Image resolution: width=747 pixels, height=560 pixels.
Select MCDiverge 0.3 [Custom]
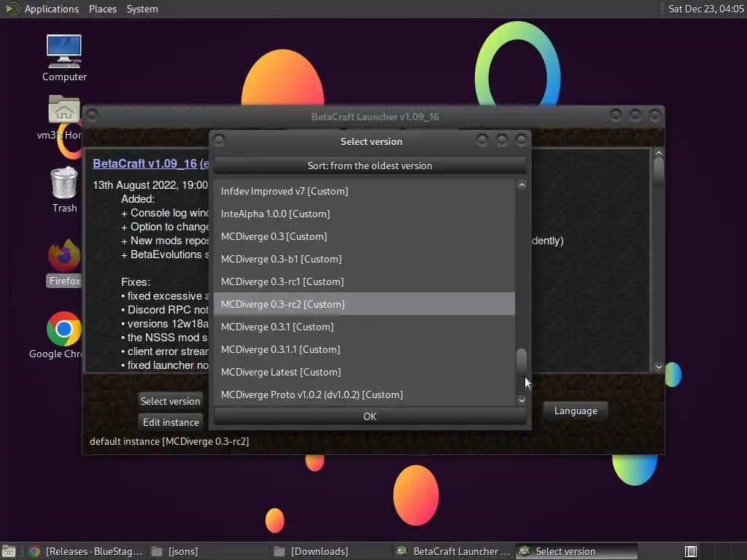pos(364,236)
